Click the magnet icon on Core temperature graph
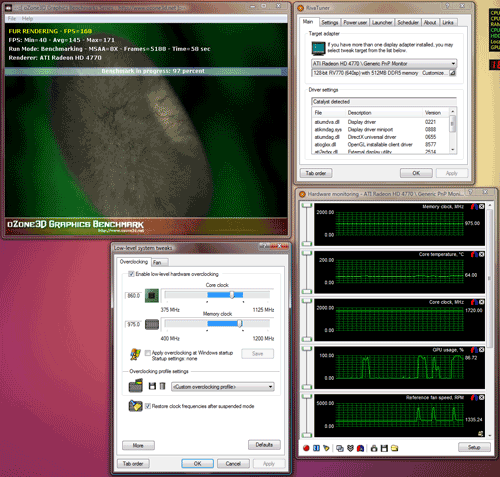500x477 pixels. click(474, 254)
